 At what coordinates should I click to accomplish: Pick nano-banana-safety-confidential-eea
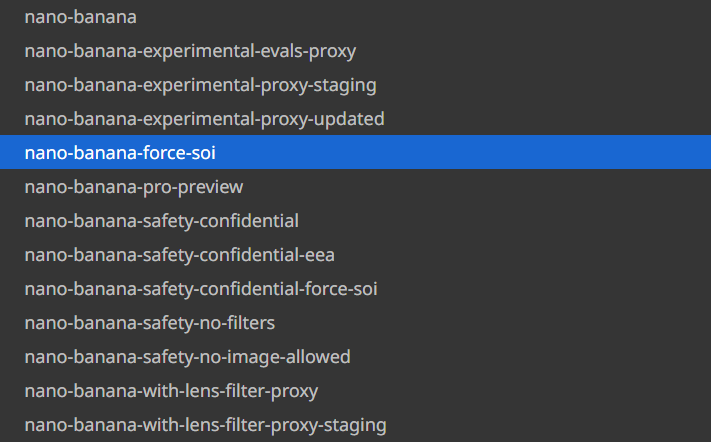click(180, 255)
